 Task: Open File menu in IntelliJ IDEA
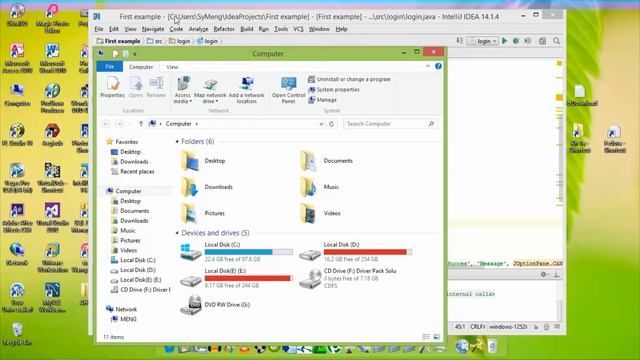coord(99,29)
